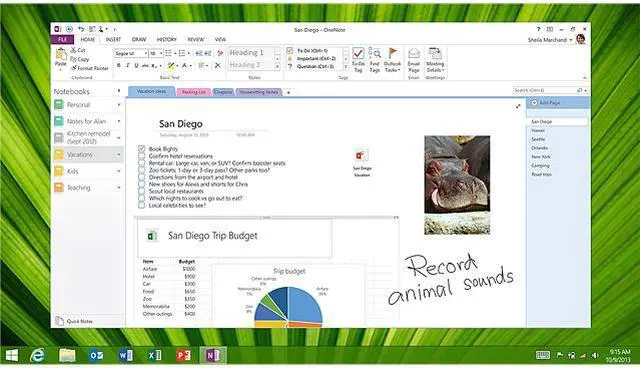Viewport: 640px width, 368px height.
Task: Click the bulleted list icon
Action: (168, 53)
